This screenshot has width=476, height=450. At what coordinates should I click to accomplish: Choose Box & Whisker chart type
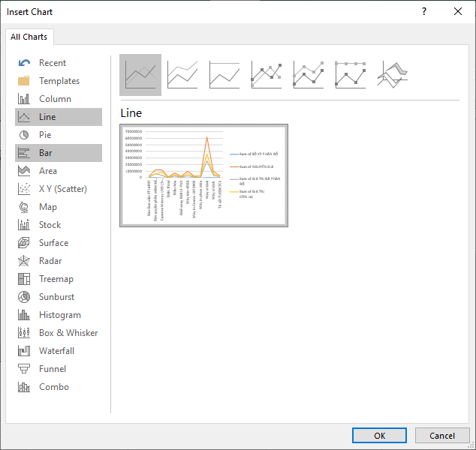pos(59,333)
